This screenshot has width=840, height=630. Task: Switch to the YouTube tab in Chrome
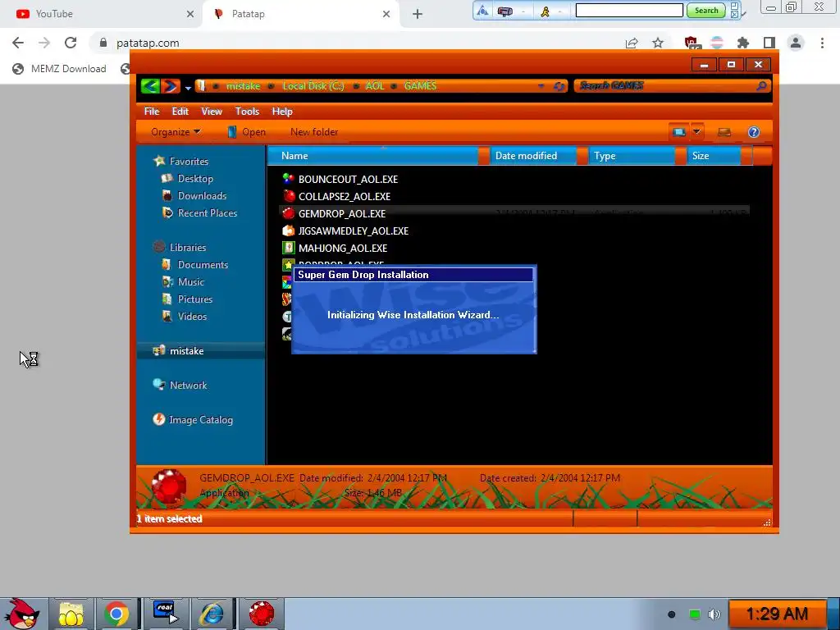pyautogui.click(x=102, y=14)
